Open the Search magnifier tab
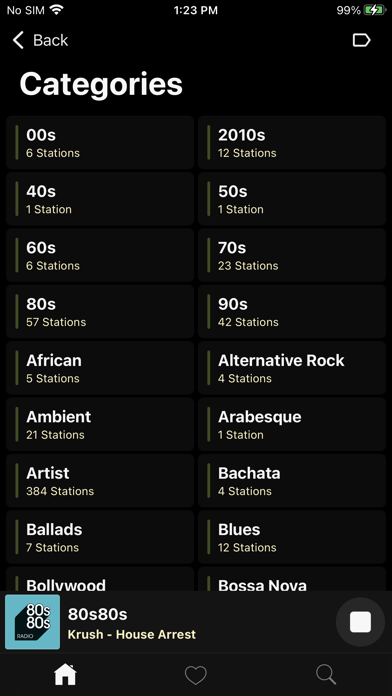Image resolution: width=392 pixels, height=696 pixels. coord(326,675)
